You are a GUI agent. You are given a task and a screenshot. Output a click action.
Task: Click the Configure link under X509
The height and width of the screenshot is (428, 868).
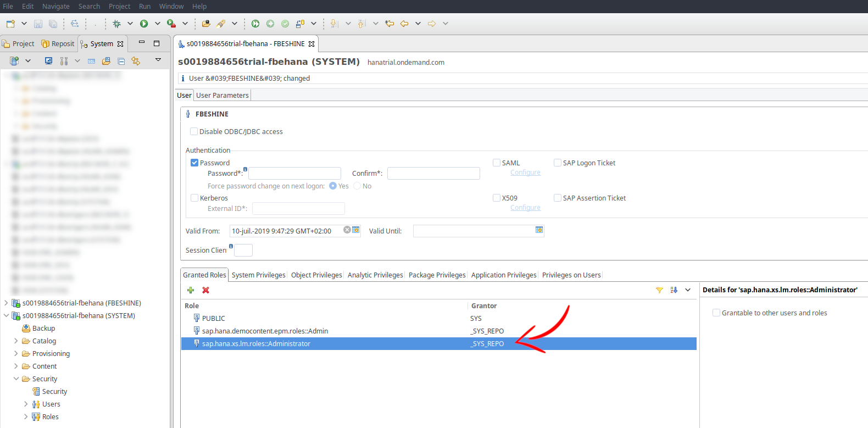tap(525, 208)
